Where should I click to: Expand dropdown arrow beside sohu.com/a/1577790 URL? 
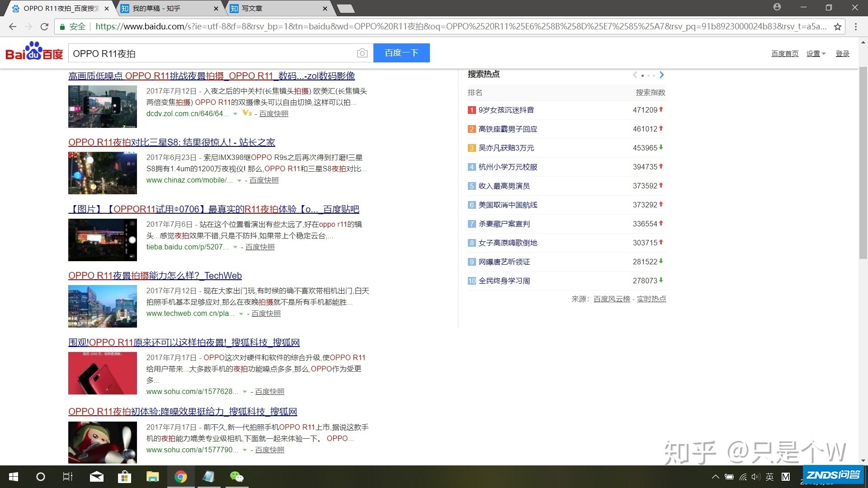(245, 450)
